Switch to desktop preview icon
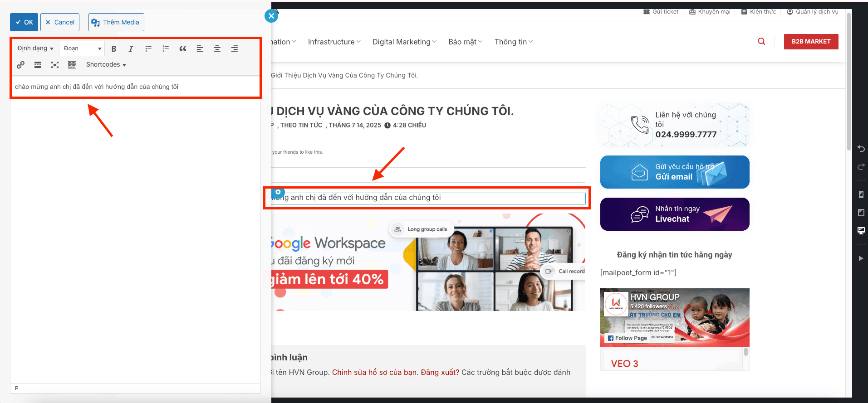This screenshot has width=868, height=403. tap(861, 231)
